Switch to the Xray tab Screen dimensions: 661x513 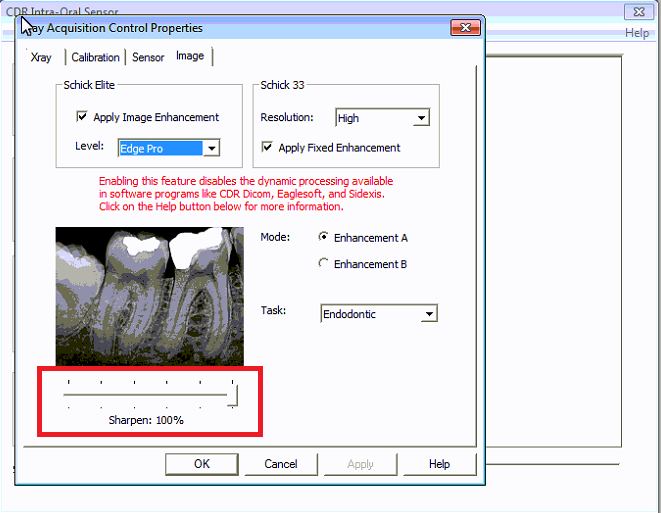coord(41,58)
